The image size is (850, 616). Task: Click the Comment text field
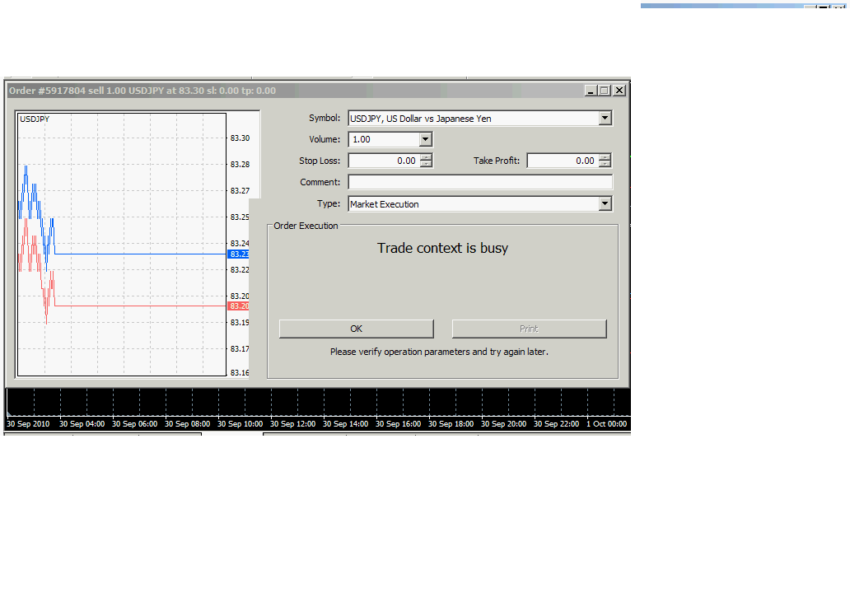click(x=480, y=182)
